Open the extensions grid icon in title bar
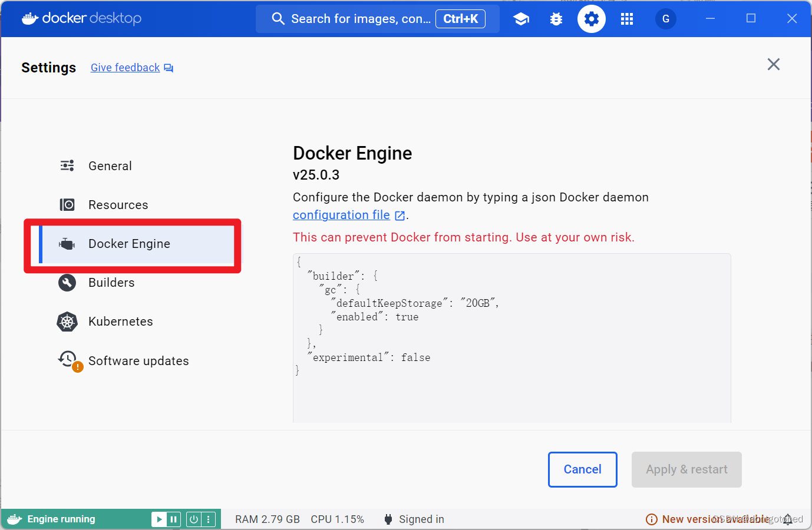 pyautogui.click(x=626, y=18)
